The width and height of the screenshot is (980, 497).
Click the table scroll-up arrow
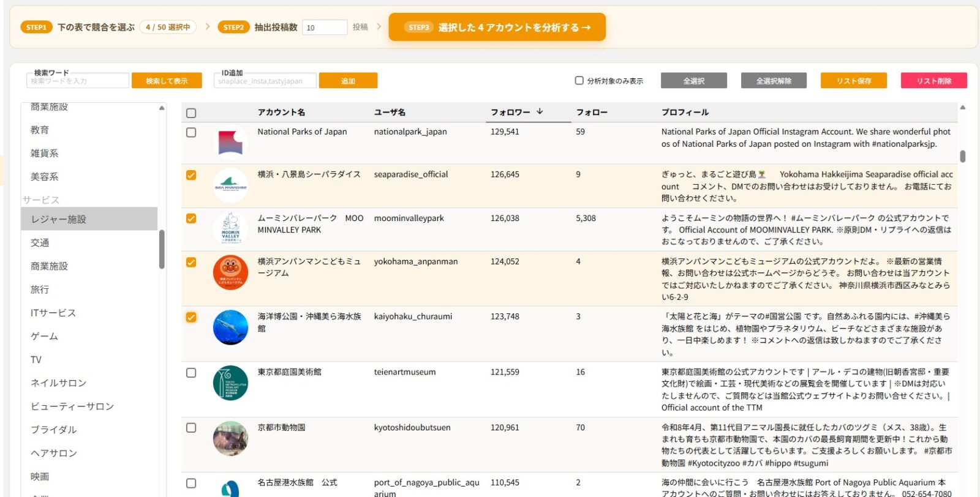963,107
